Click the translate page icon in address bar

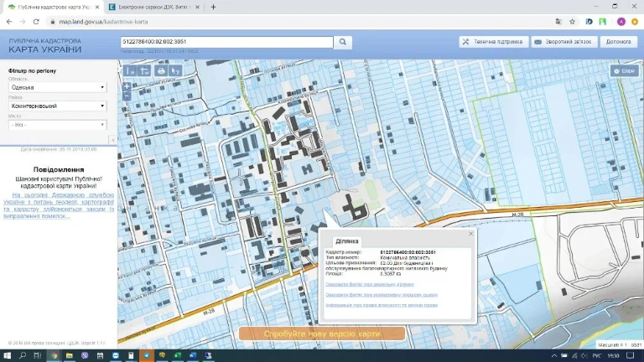[x=558, y=22]
